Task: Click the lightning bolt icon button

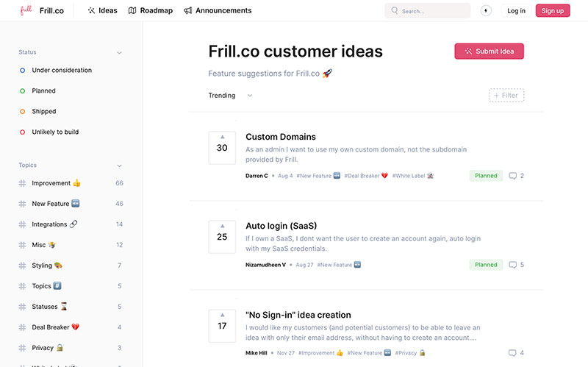Action: 486,10
